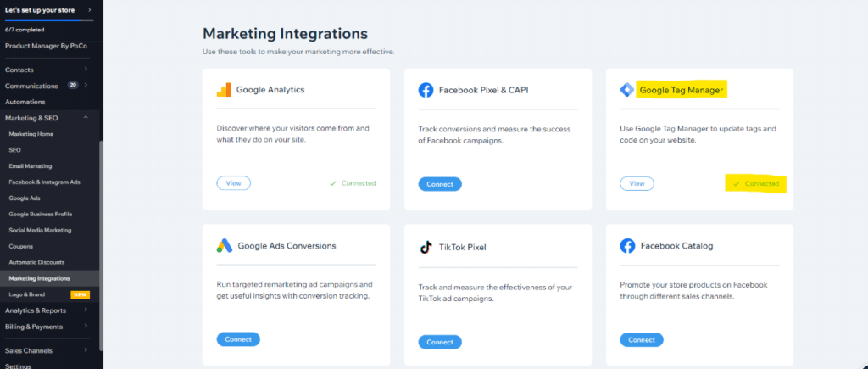Image resolution: width=868 pixels, height=369 pixels.
Task: Click 'Use these tools' subtitle text
Action: (x=298, y=52)
